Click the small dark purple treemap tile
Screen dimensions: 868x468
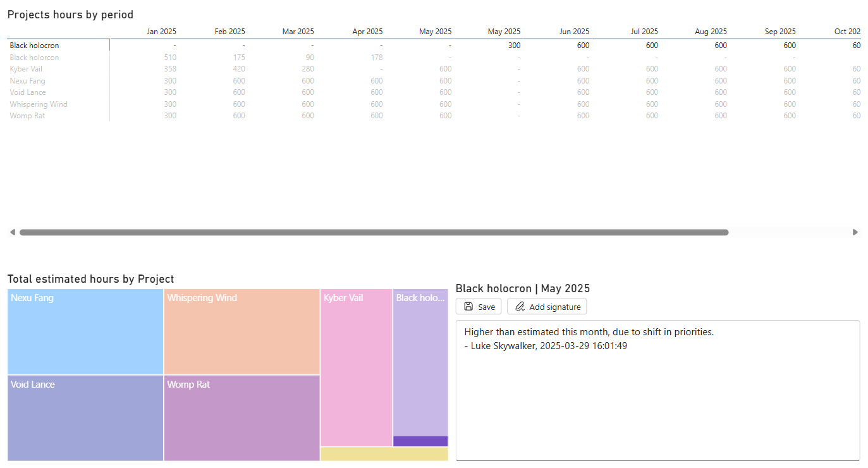(420, 441)
